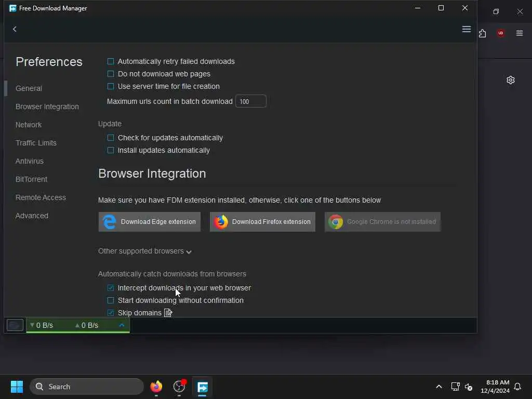Select Traffic Limits in sidebar
The width and height of the screenshot is (532, 399).
point(36,143)
